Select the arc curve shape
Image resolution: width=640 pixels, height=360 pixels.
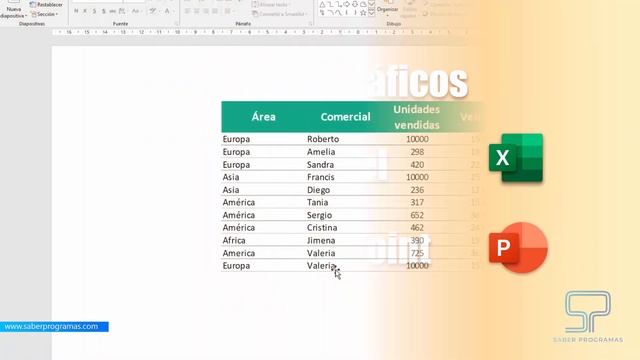(x=330, y=13)
